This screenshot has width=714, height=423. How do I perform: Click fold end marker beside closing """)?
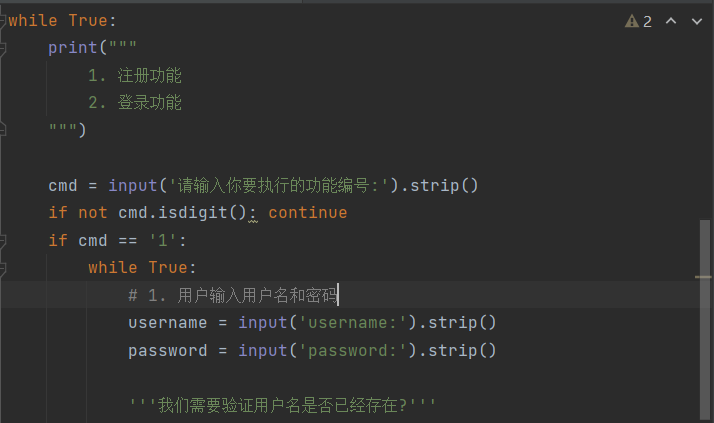click(x=4, y=130)
